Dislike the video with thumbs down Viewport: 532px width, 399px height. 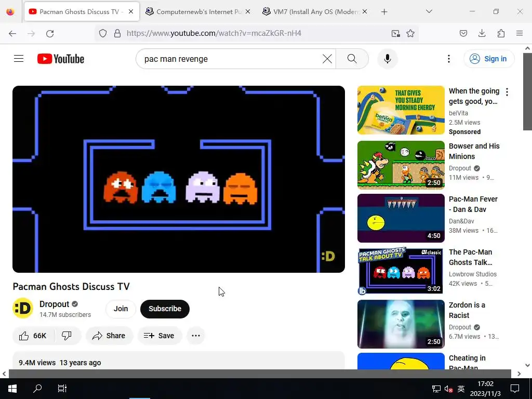click(67, 336)
